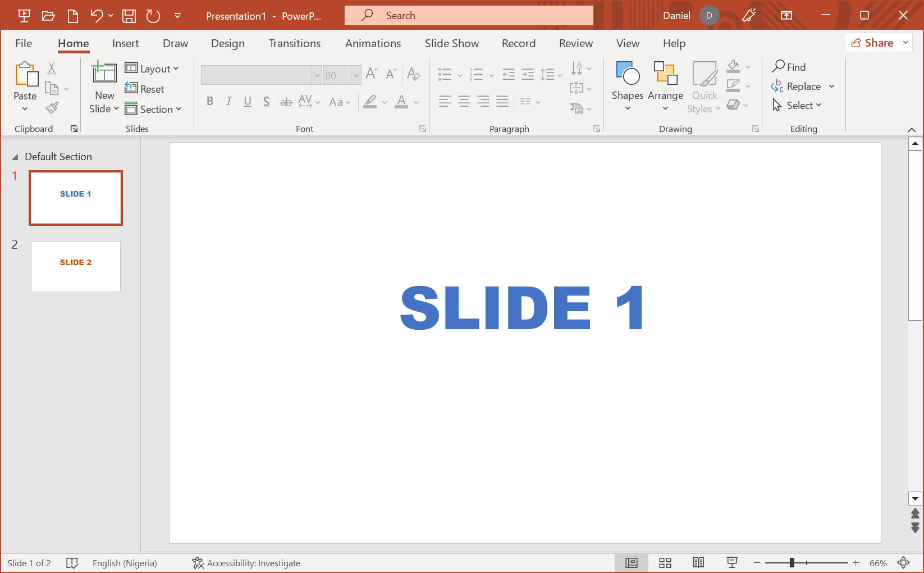
Task: Select the New Slide button
Action: (104, 86)
